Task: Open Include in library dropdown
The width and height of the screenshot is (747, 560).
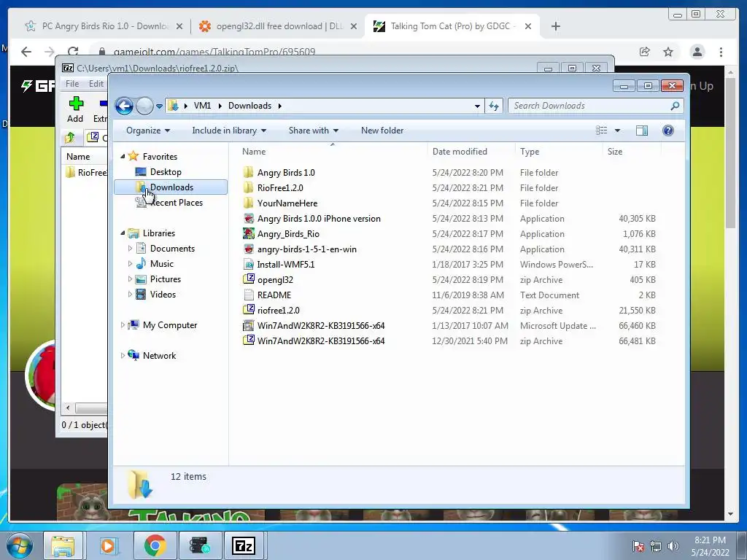Action: coord(229,131)
